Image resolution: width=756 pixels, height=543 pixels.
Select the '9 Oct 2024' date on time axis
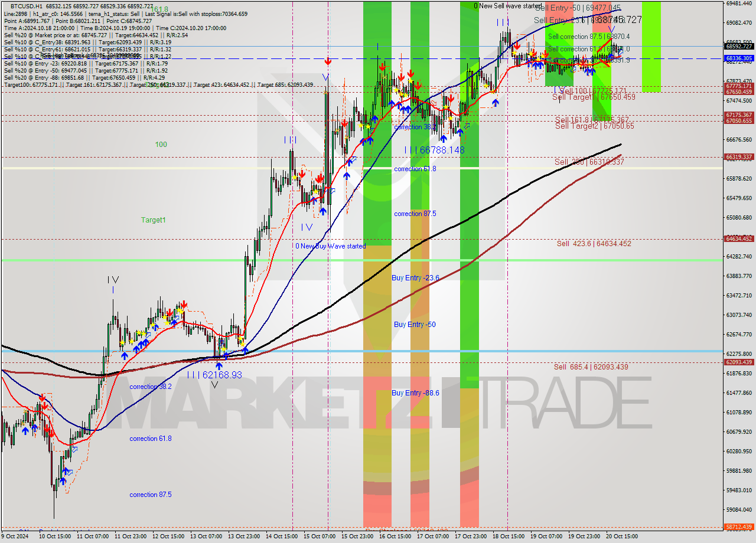click(15, 536)
